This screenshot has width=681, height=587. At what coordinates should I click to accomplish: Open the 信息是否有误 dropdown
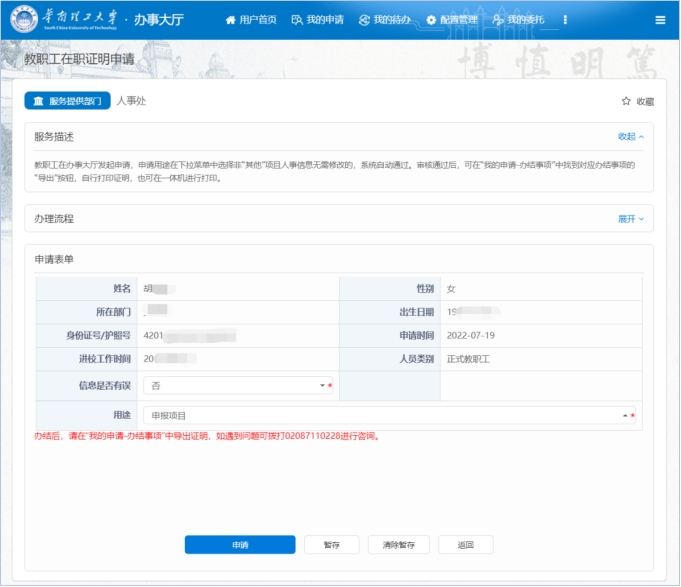[x=236, y=385]
